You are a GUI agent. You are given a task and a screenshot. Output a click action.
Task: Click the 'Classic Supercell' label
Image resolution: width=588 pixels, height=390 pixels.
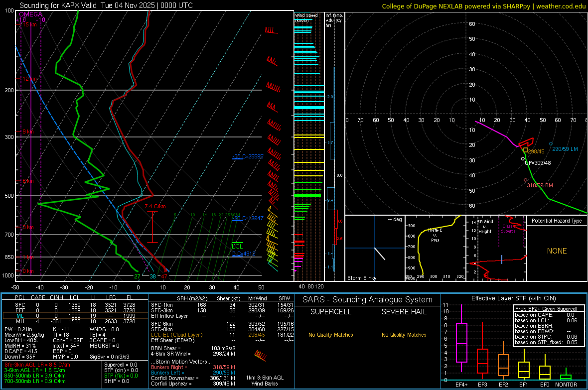509,229
